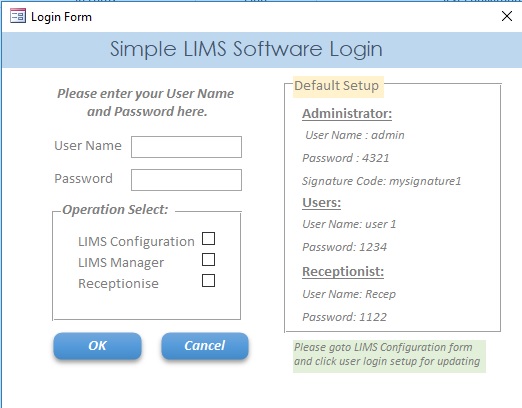Image resolution: width=522 pixels, height=408 pixels.
Task: Select the Default Setup label
Action: click(x=338, y=86)
